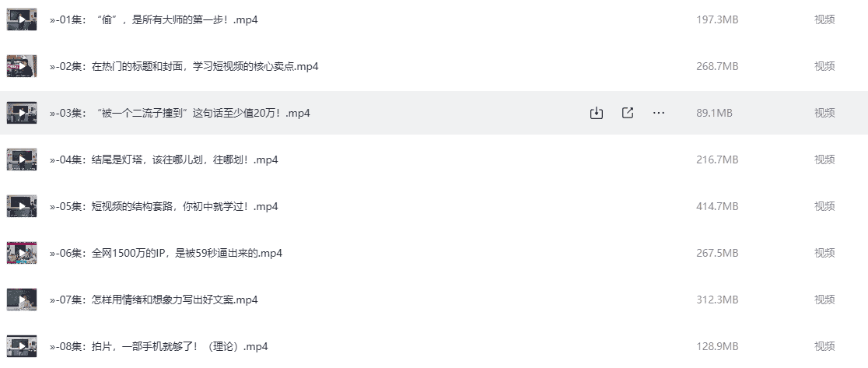Click the share icon on the 03集 row
Viewport: 868px width, 368px height.
pos(628,113)
